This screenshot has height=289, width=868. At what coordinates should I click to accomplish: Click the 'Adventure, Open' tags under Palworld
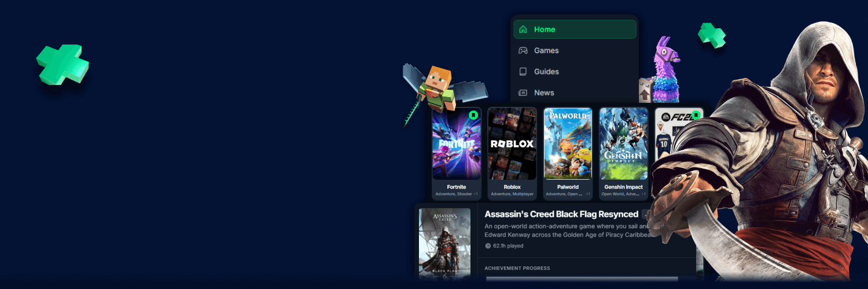(x=564, y=194)
